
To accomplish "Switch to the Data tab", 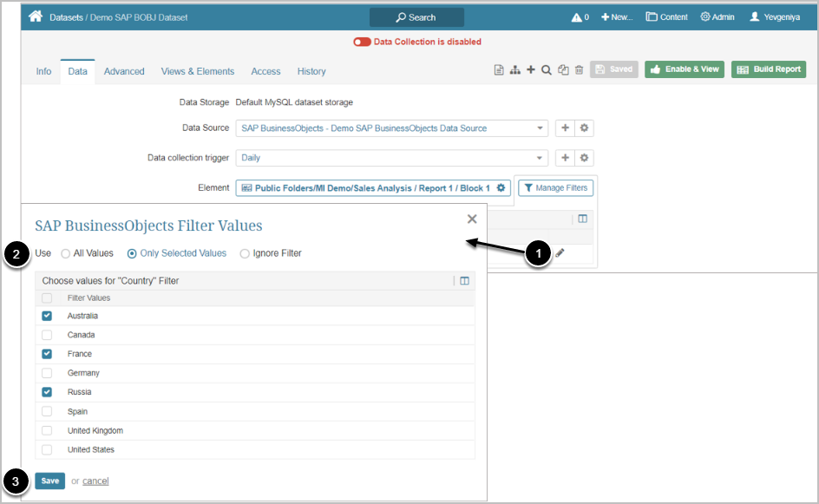I will 77,71.
